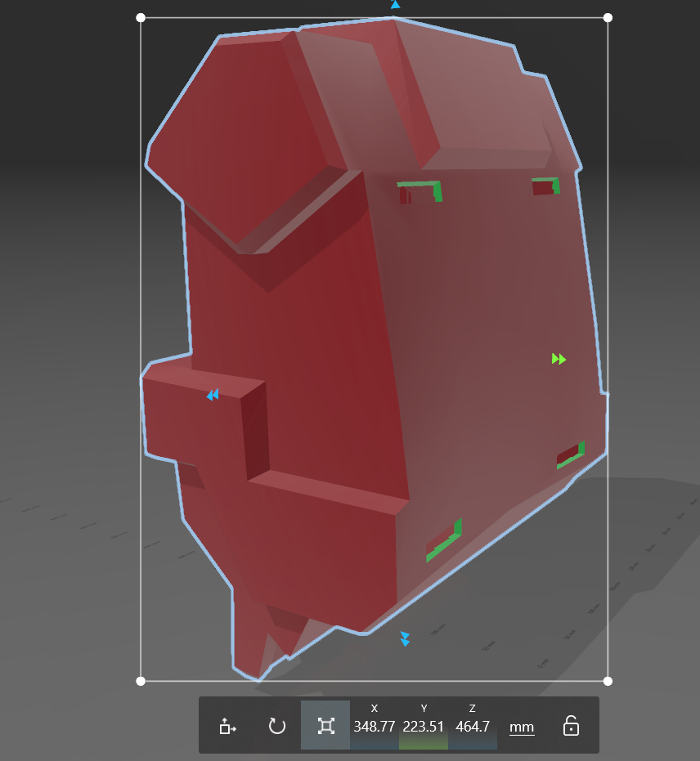Click the green double-arrow scale handle
700x761 pixels.
559,359
